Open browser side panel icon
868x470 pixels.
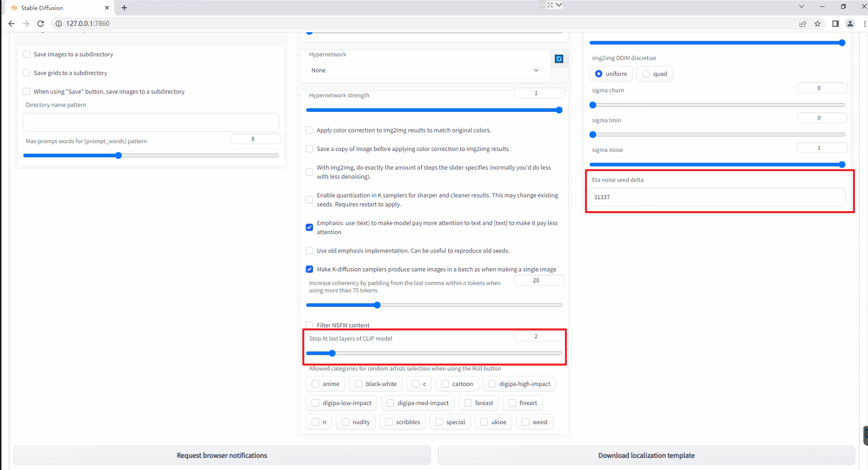[x=835, y=23]
